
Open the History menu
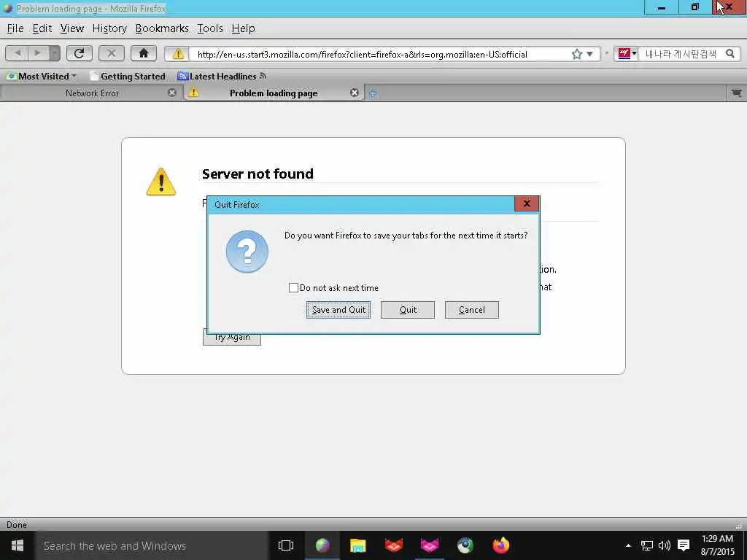point(109,28)
